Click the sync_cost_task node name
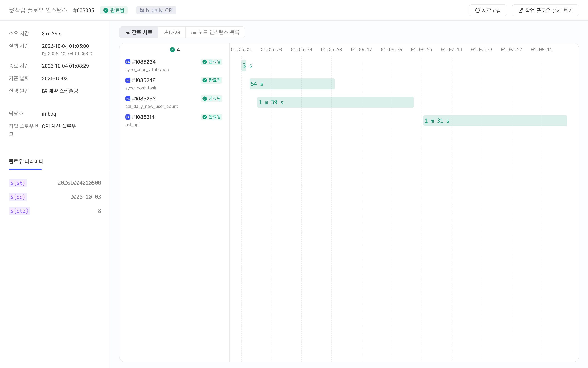The width and height of the screenshot is (588, 368). coord(141,88)
